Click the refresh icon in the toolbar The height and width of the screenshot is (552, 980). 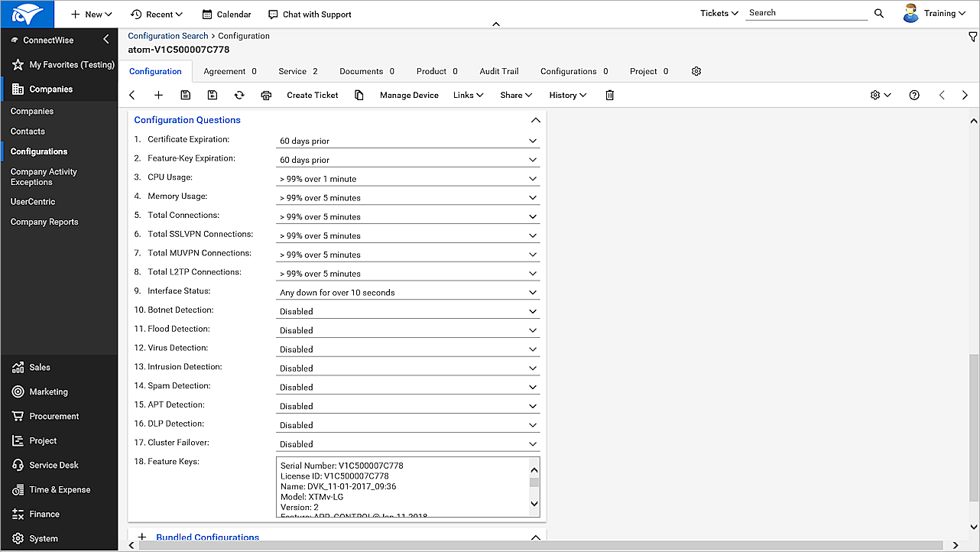239,96
